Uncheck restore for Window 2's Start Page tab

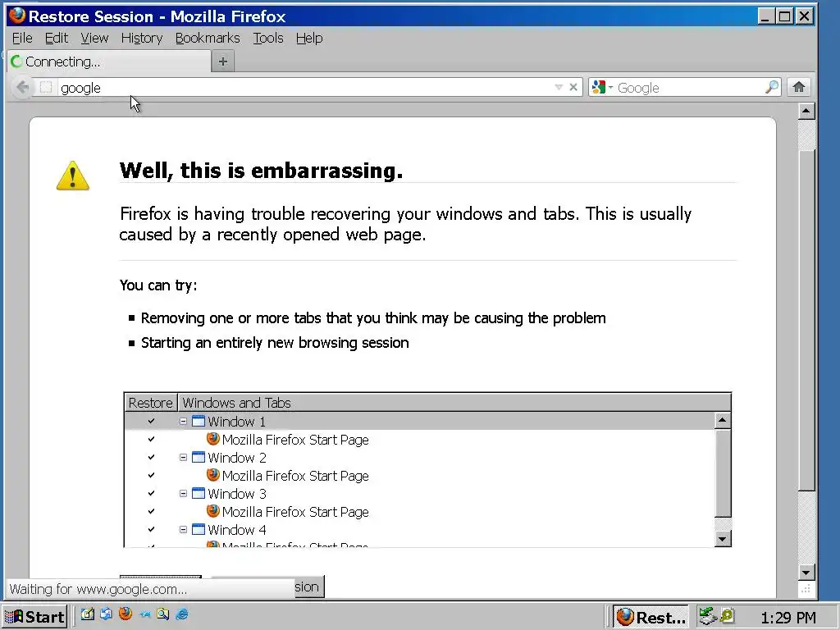(x=151, y=475)
